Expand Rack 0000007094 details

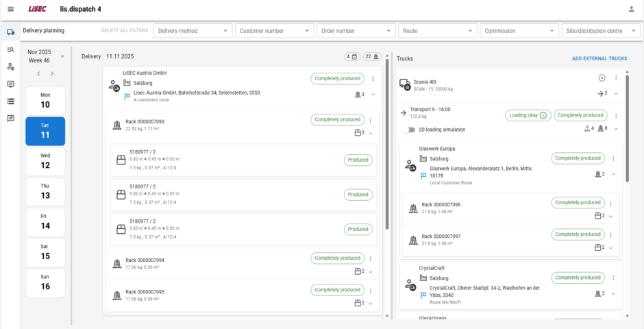tap(371, 271)
